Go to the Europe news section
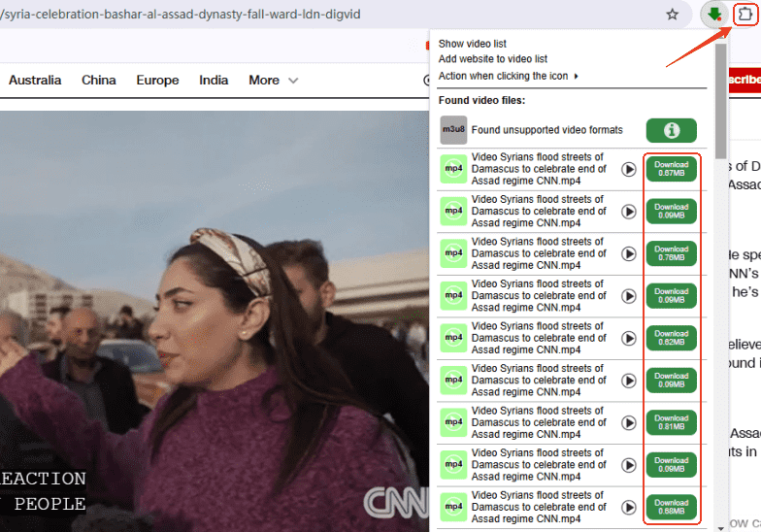This screenshot has width=761, height=532. [157, 81]
